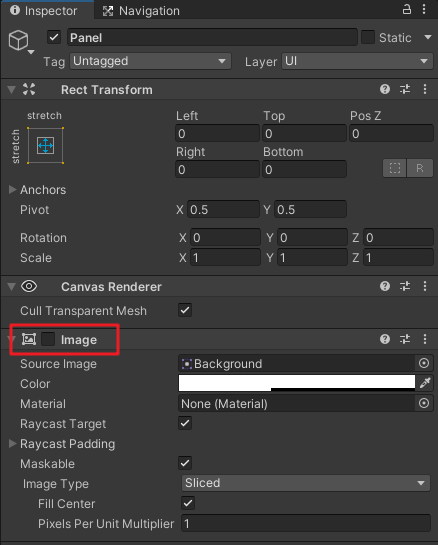The image size is (438, 545).
Task: Toggle blueprint mode button in Rect Transform
Action: pos(395,168)
